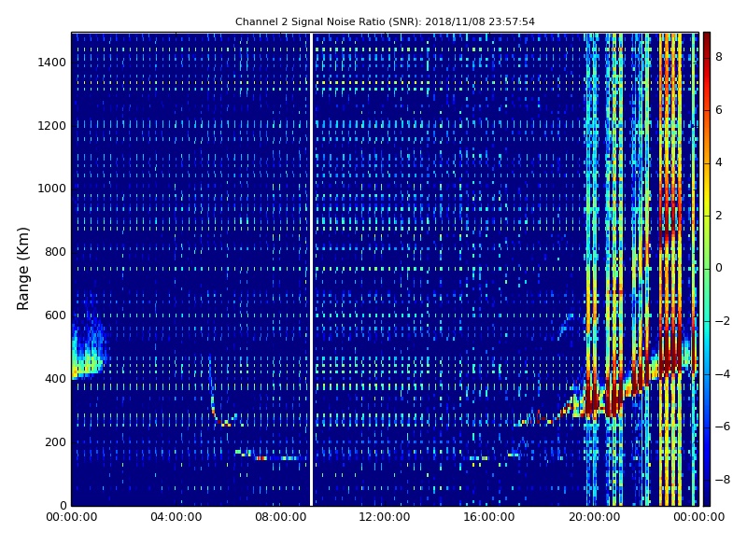Image resolution: width=747 pixels, height=560 pixels.
Task: Click the green middle of the colorbar
Action: point(707,269)
